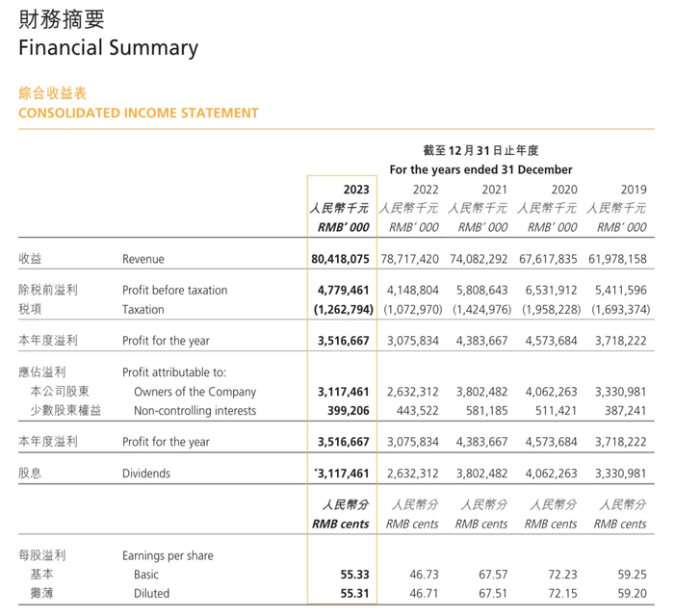Select Owners of the Company label

coord(194,392)
